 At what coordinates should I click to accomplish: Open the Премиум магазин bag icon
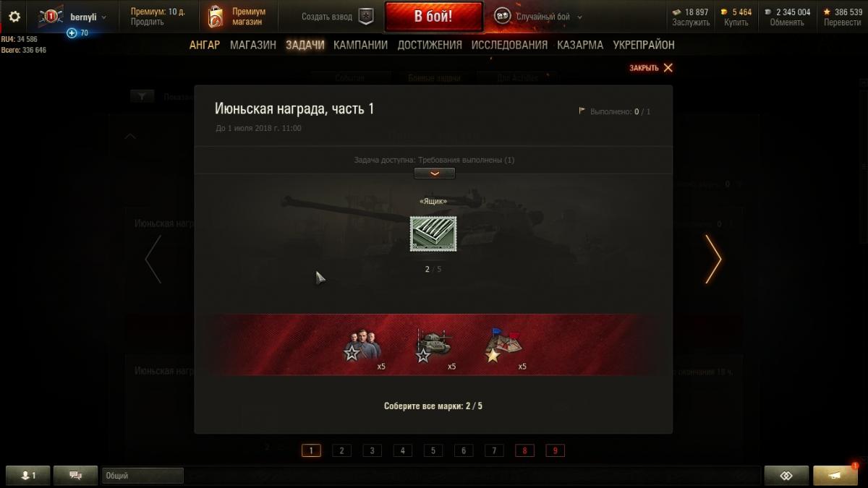click(x=215, y=17)
